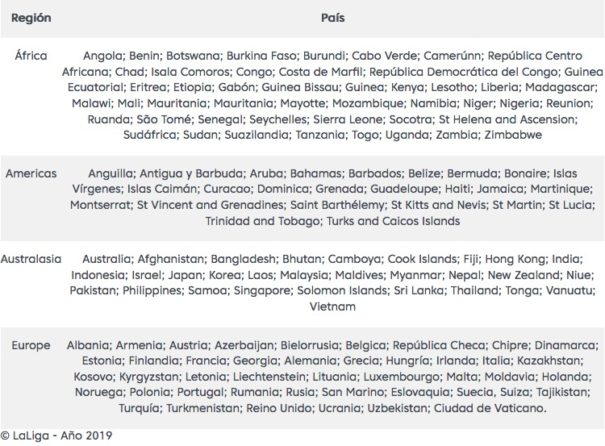Select the Europe region cell
The image size is (605, 446).
pyautogui.click(x=31, y=345)
